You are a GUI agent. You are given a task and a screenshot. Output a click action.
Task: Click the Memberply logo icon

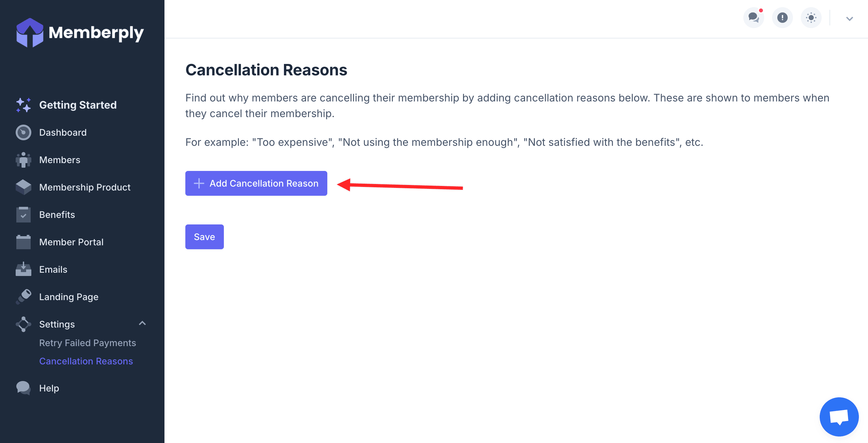click(30, 33)
